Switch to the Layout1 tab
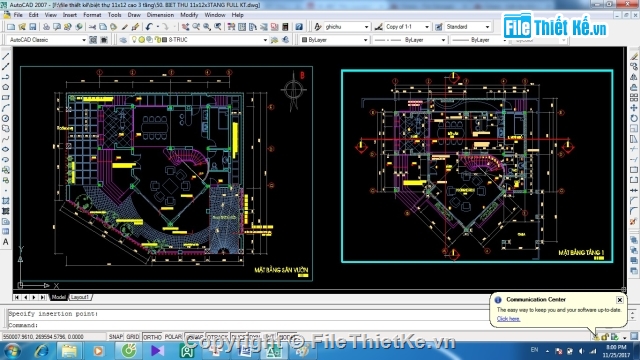The image size is (640, 360). [x=80, y=297]
